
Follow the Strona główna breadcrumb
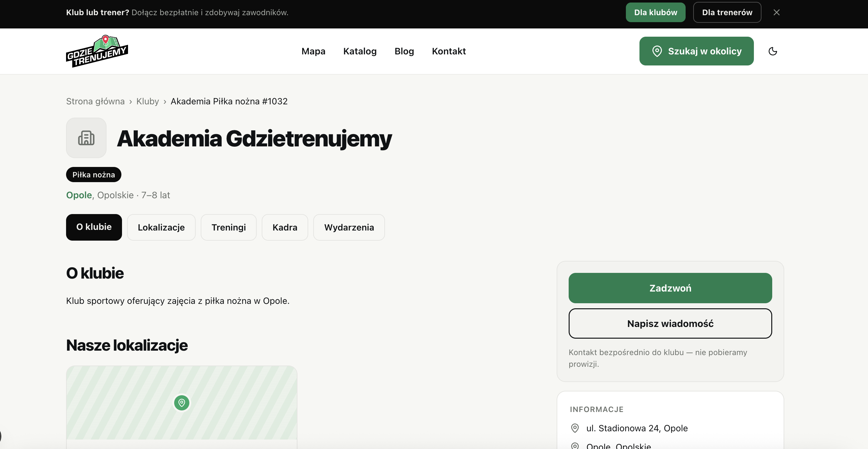point(95,101)
